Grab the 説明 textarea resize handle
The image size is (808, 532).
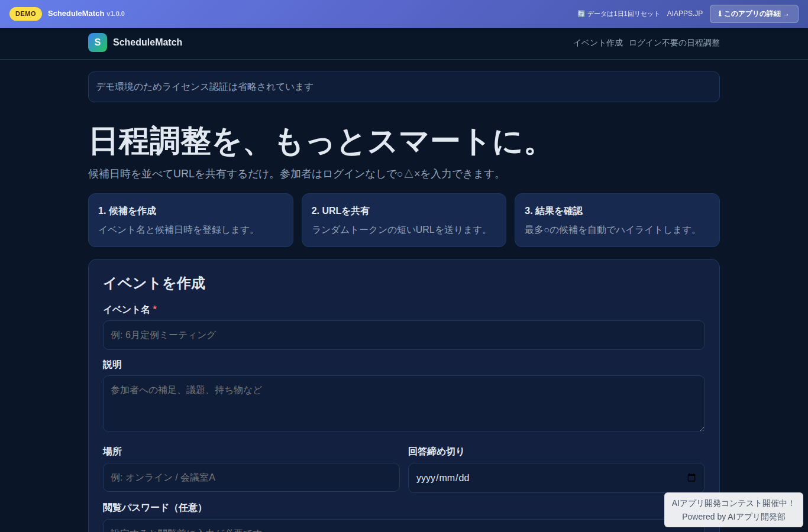pyautogui.click(x=702, y=429)
